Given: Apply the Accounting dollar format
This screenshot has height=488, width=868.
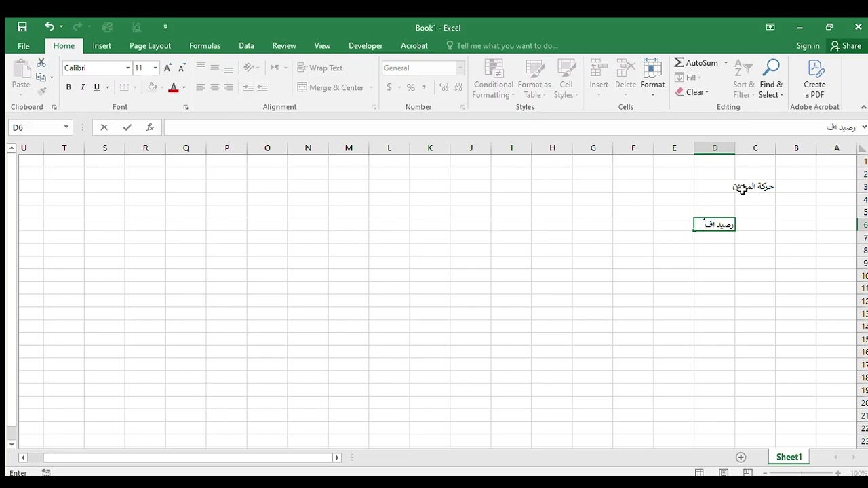Looking at the screenshot, I should tap(389, 87).
